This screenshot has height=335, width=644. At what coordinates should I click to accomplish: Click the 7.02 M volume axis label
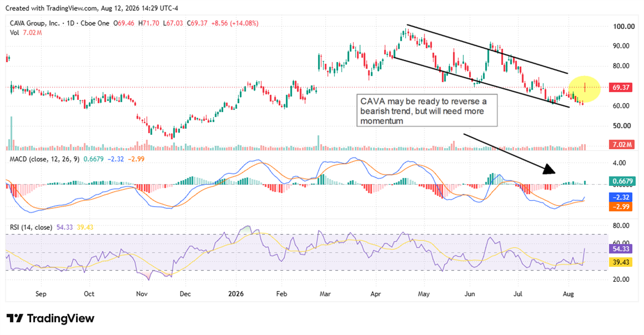click(x=623, y=144)
